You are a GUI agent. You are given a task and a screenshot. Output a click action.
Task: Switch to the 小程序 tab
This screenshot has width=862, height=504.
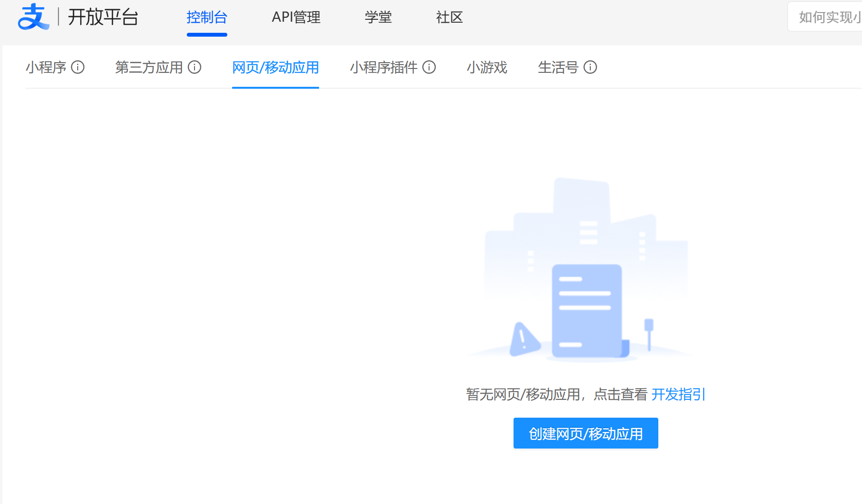[x=46, y=67]
